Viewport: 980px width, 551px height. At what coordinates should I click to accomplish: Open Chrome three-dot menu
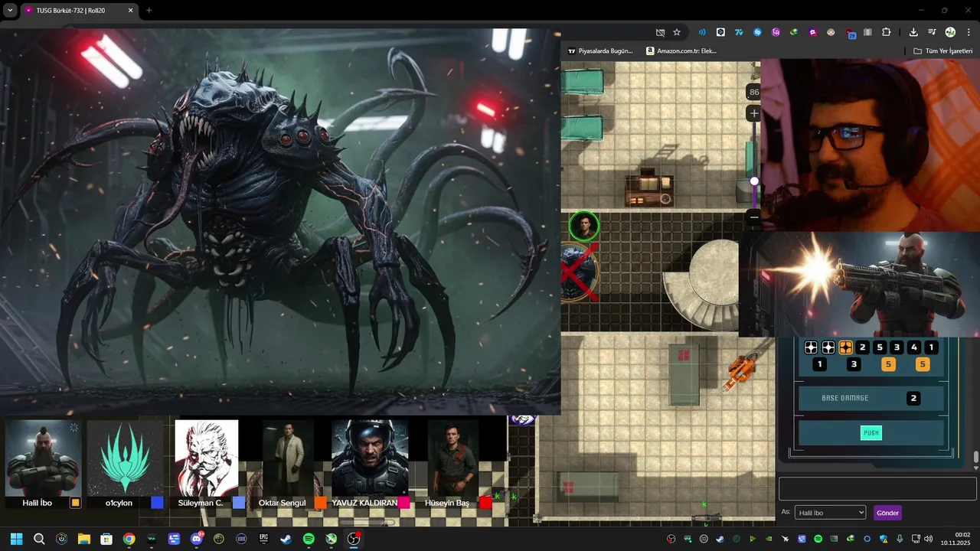click(969, 32)
